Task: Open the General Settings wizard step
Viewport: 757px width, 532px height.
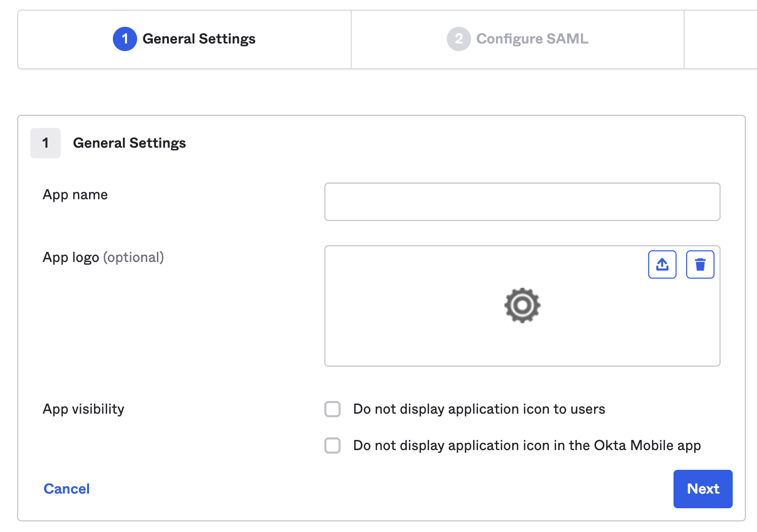Action: point(184,39)
